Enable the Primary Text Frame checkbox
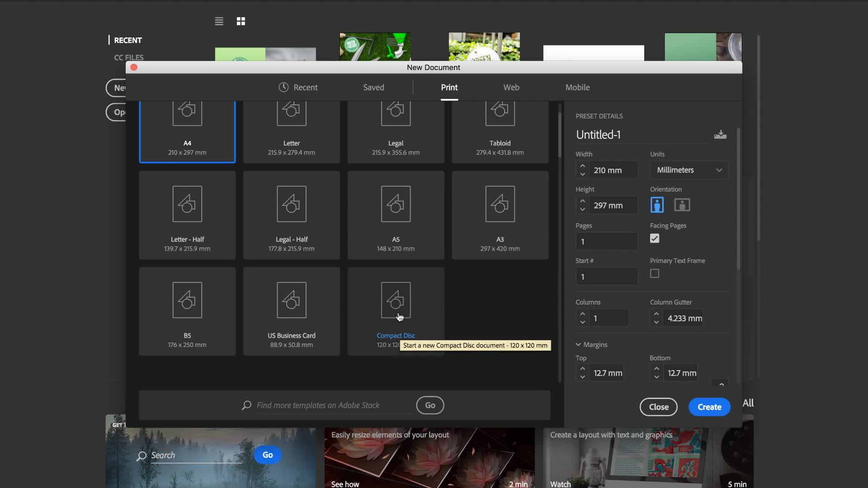This screenshot has height=488, width=868. point(655,273)
